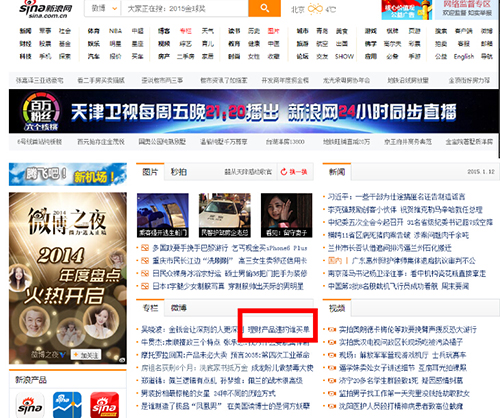
Task: Open the 兰州市长 headline
Action: coord(390,248)
